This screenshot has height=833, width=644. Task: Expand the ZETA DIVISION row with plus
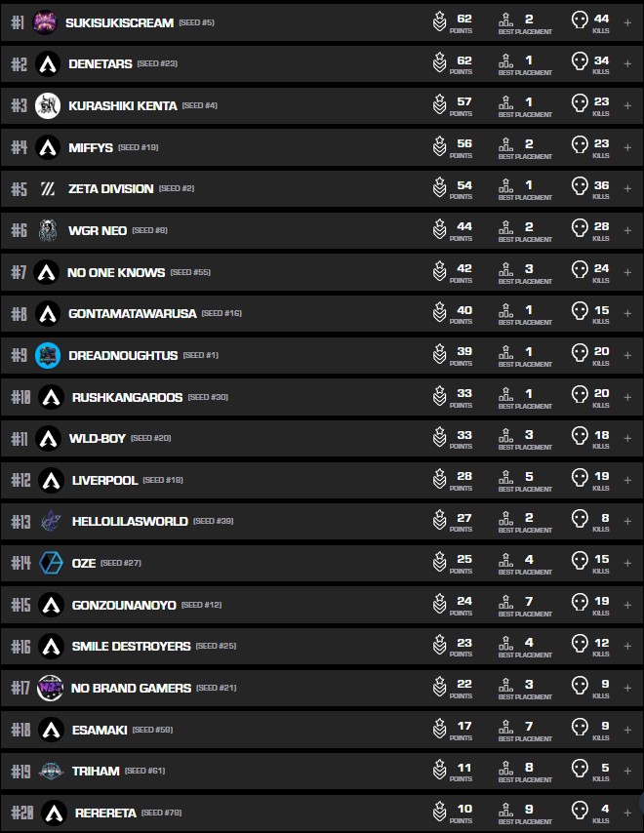[627, 188]
